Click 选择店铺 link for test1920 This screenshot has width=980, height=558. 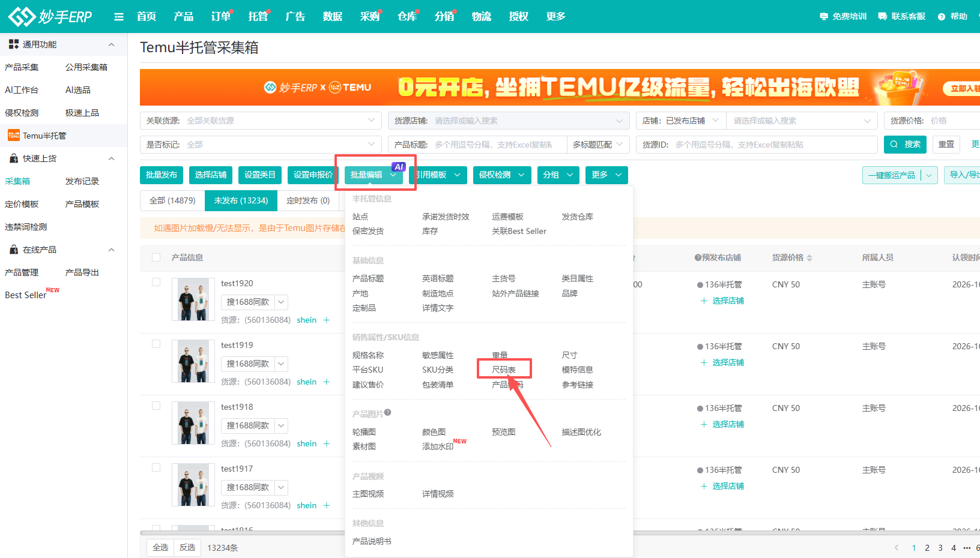[x=728, y=301]
